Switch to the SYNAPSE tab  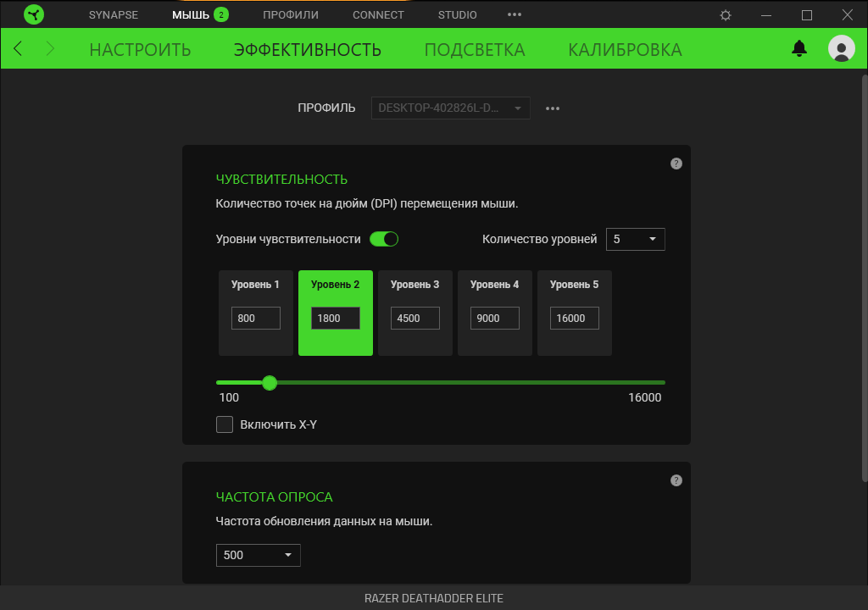[114, 15]
